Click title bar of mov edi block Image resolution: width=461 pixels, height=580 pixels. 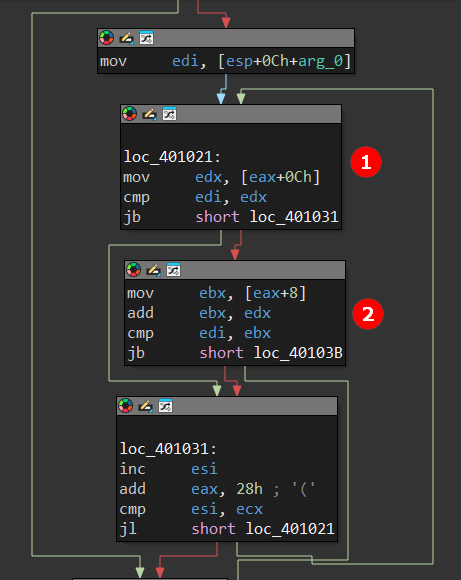point(226,38)
